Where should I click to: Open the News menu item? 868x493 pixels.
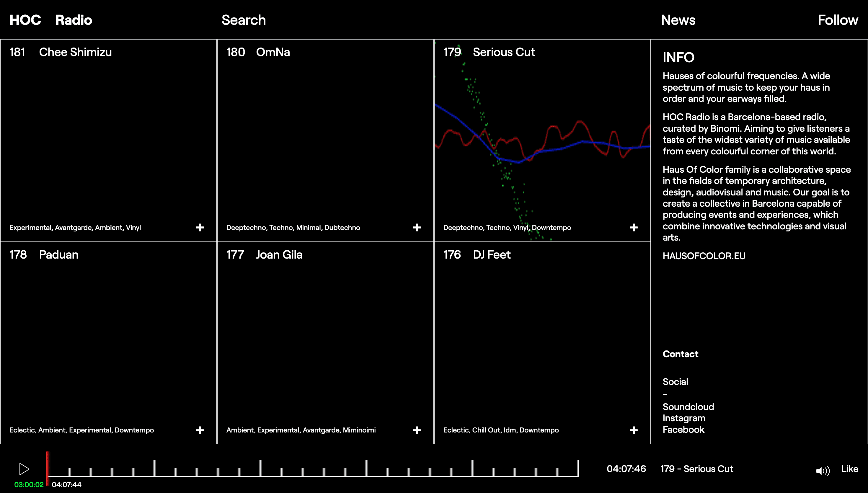pos(678,20)
